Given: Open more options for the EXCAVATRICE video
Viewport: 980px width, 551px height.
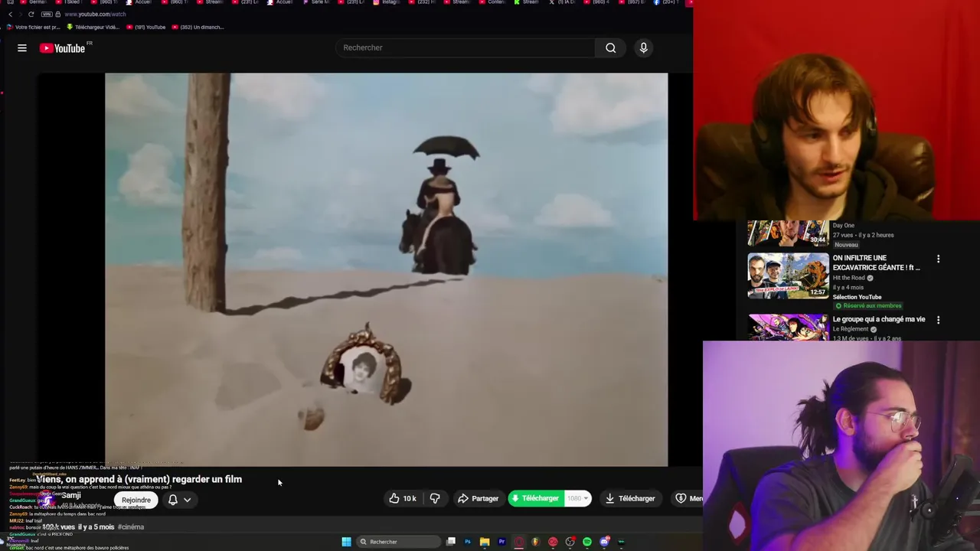Looking at the screenshot, I should (x=938, y=259).
